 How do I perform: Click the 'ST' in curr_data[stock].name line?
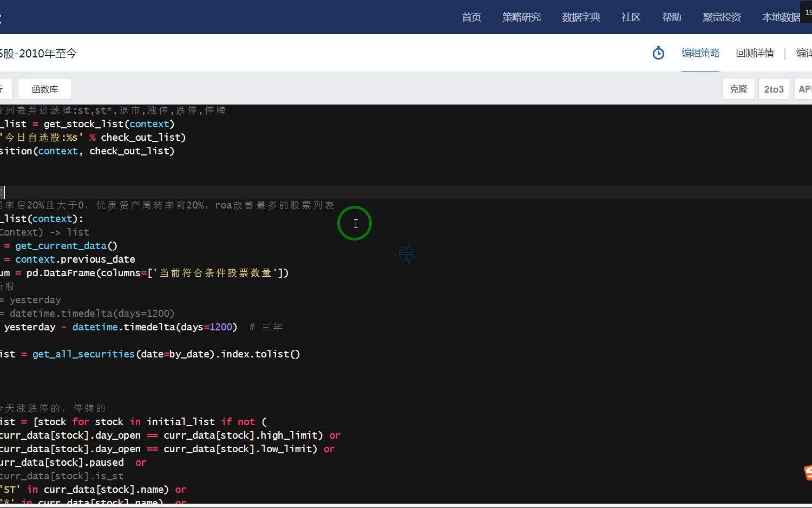click(x=93, y=490)
